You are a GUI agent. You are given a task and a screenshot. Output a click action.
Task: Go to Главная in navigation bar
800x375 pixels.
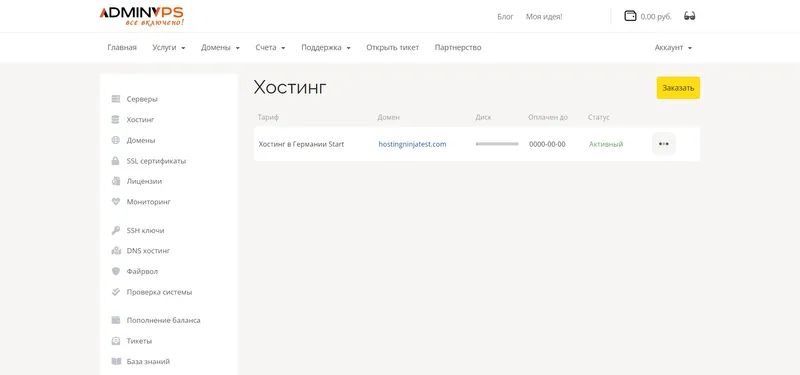click(122, 47)
